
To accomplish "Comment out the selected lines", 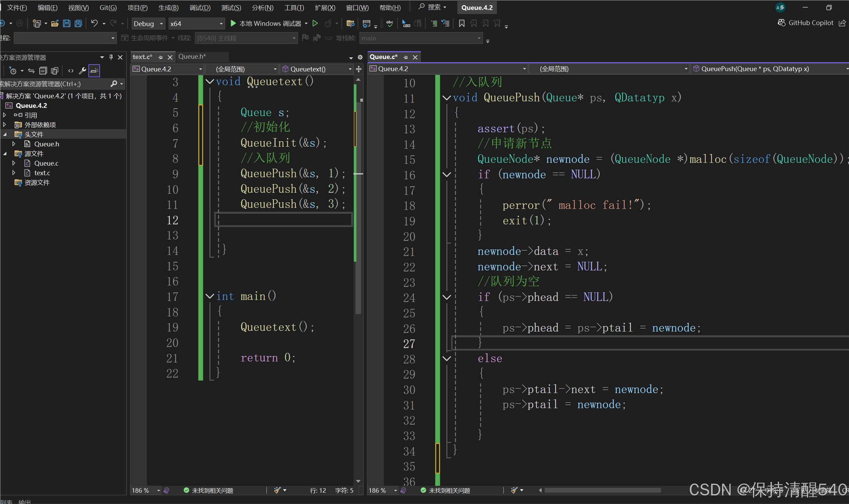I will 434,23.
